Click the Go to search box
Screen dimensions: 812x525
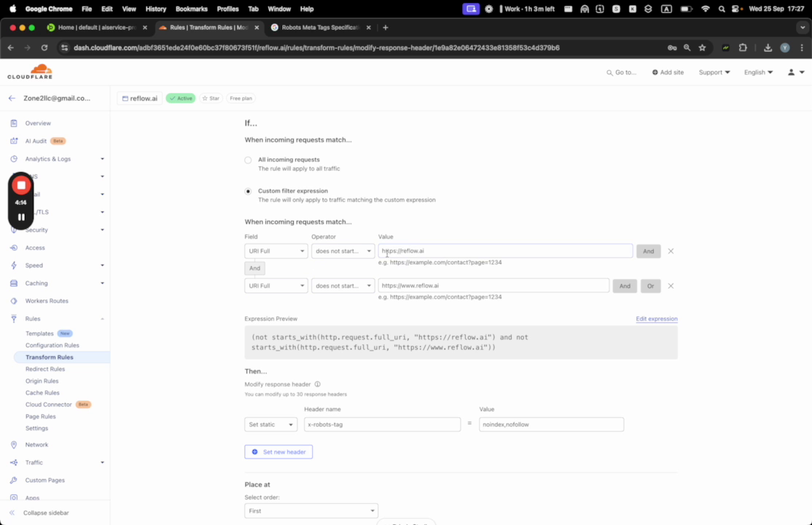tap(622, 72)
